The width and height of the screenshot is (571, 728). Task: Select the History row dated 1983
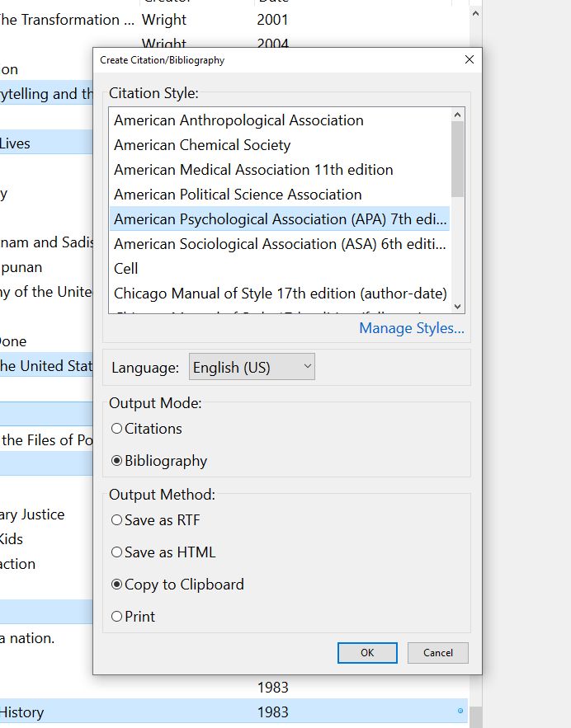[x=234, y=712]
